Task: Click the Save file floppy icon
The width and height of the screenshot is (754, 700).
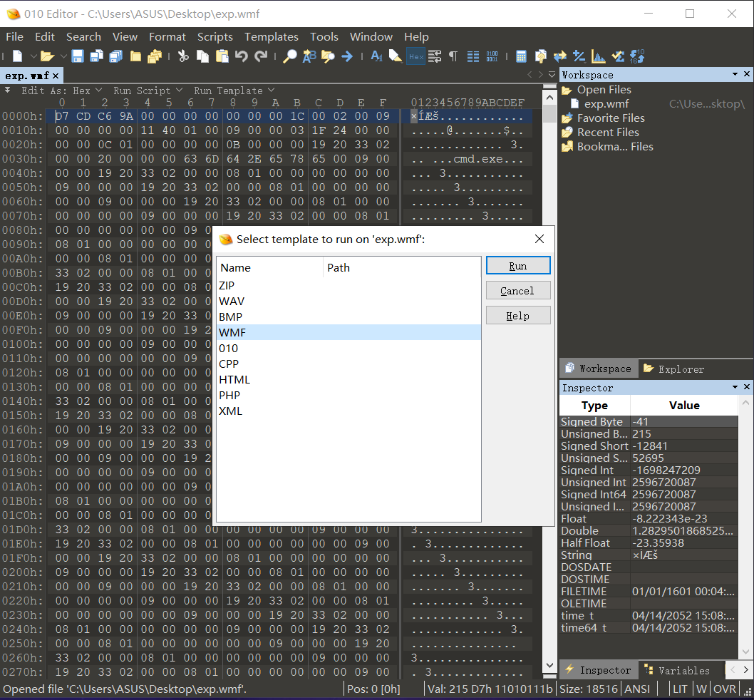Action: [x=78, y=56]
